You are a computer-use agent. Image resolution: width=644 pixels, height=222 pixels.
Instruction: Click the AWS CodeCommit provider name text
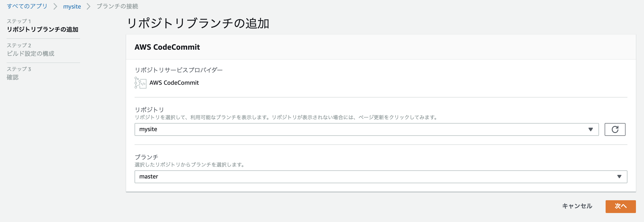tap(174, 83)
